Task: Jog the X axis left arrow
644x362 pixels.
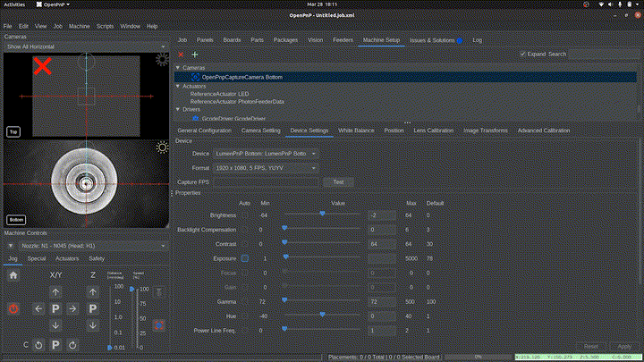Action: pos(38,308)
